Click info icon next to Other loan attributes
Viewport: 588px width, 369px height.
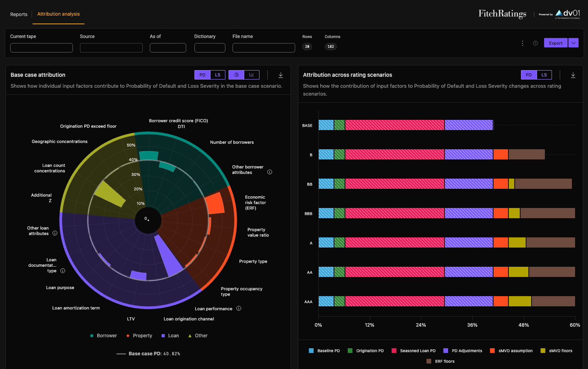tap(55, 233)
